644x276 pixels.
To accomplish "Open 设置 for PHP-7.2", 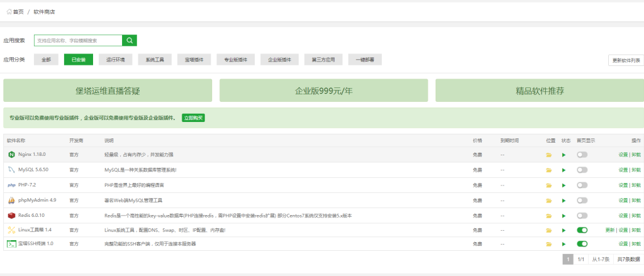I will tap(623, 185).
